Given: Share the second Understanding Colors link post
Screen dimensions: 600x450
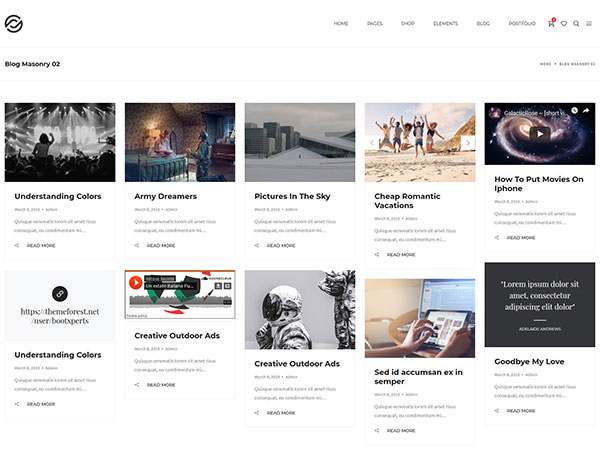Looking at the screenshot, I should click(x=17, y=404).
